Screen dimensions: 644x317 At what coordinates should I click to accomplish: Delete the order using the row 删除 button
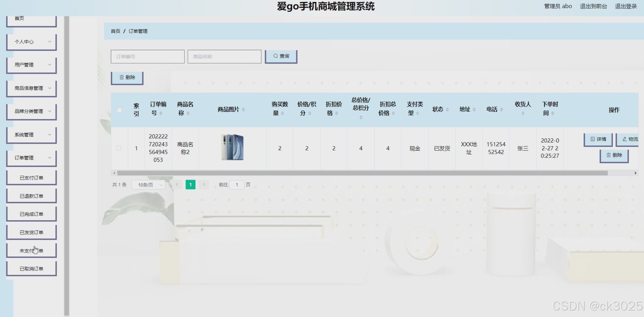614,155
